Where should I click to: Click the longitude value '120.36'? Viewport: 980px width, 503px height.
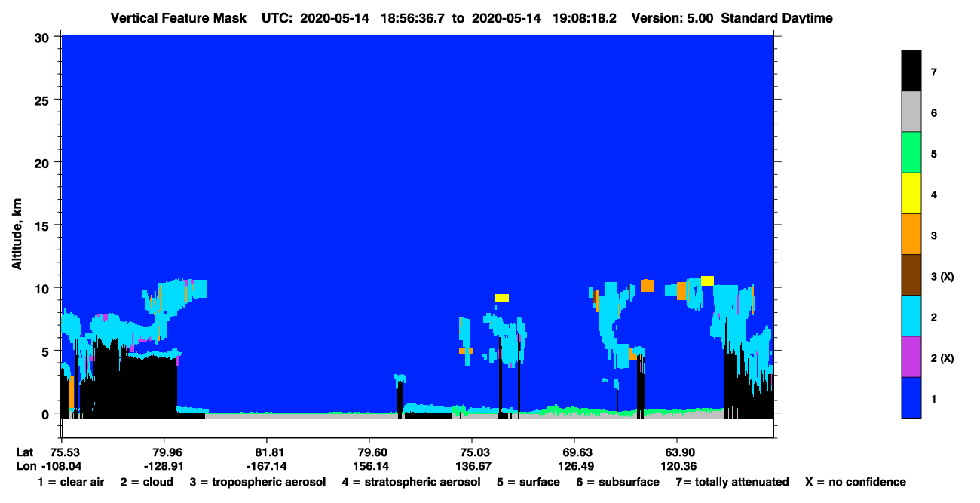coord(677,466)
